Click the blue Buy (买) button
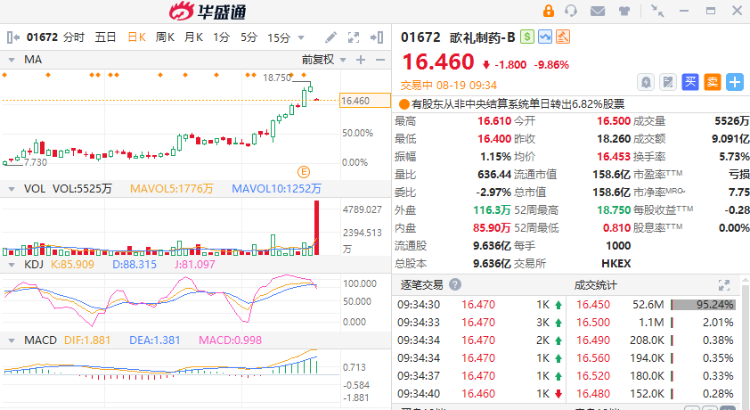The height and width of the screenshot is (410, 750). pyautogui.click(x=690, y=82)
